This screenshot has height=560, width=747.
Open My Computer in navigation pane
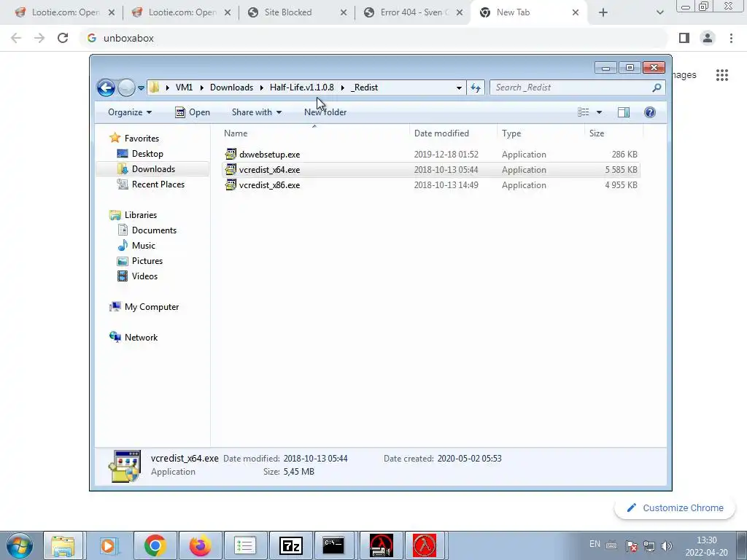click(152, 307)
